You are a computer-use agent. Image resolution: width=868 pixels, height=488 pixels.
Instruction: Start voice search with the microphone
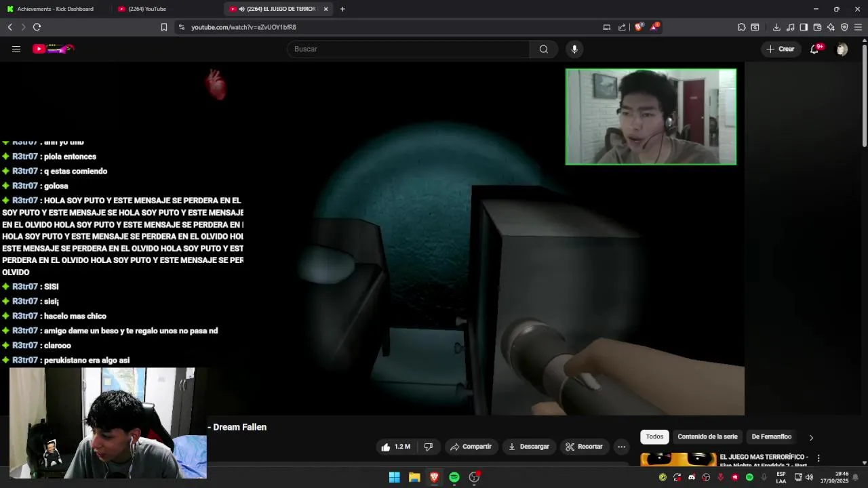pos(574,49)
